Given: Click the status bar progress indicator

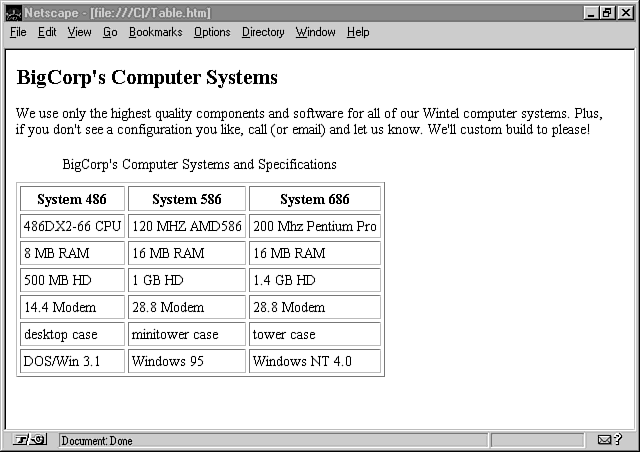Looking at the screenshot, I should click(537, 440).
